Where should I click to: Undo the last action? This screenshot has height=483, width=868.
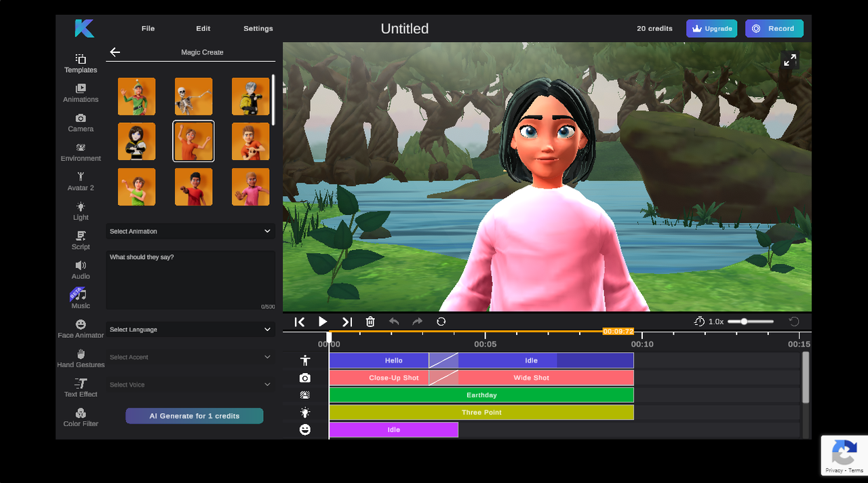click(x=394, y=322)
